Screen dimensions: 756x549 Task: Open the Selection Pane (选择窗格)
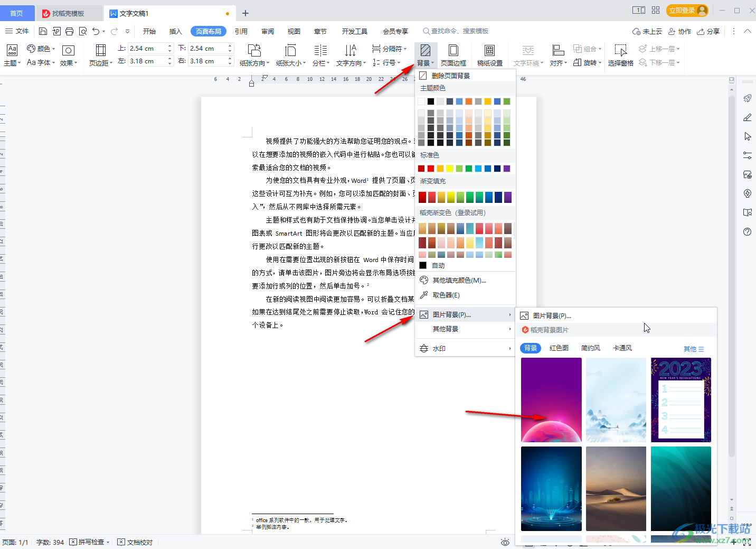coord(620,55)
